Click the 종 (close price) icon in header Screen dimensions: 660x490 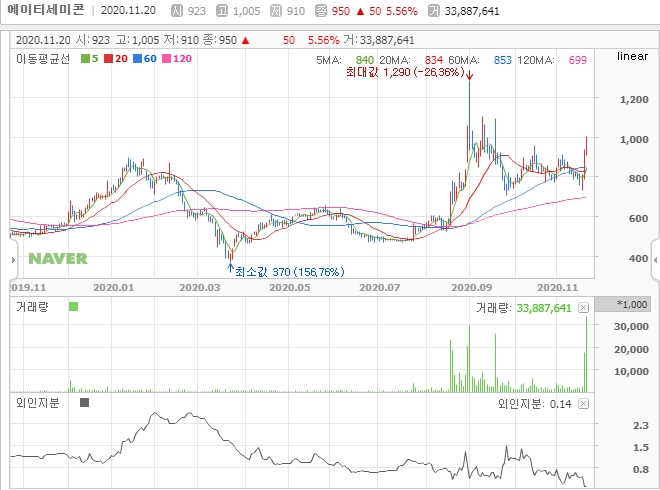[321, 11]
